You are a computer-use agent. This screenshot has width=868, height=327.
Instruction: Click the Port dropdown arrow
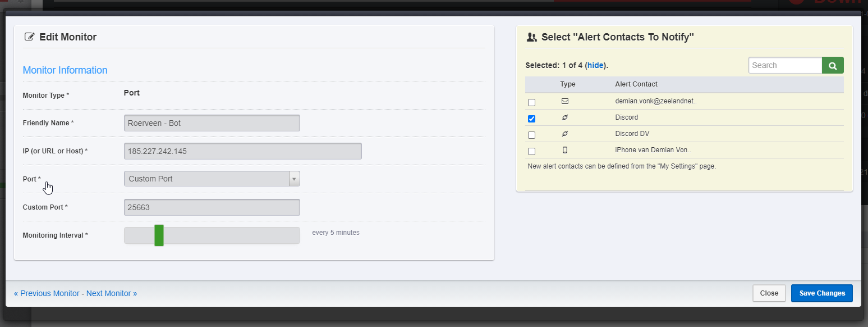tap(294, 179)
